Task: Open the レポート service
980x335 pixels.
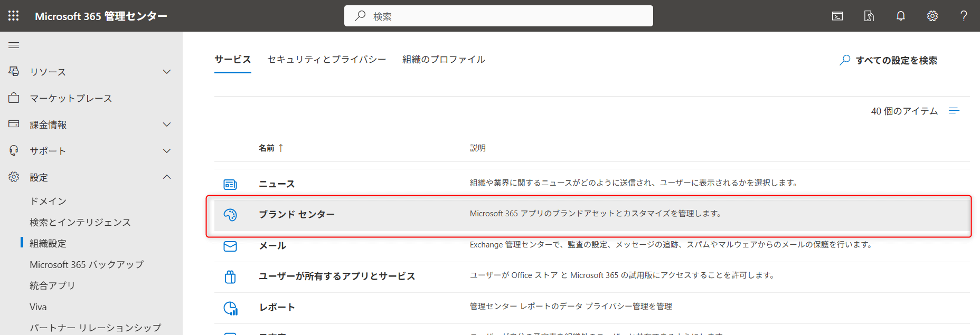Action: [277, 307]
